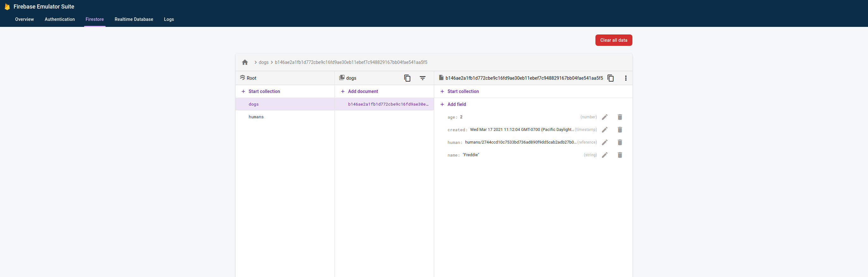Add document to dogs collection

(x=360, y=91)
